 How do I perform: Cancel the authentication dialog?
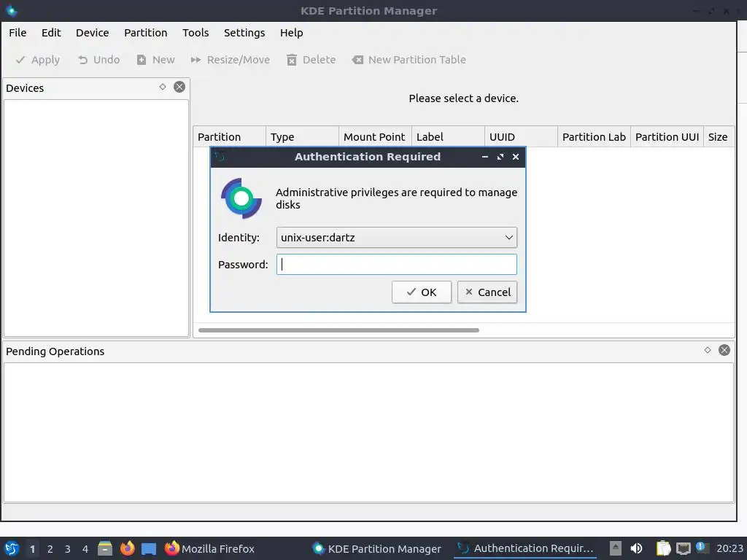(487, 292)
